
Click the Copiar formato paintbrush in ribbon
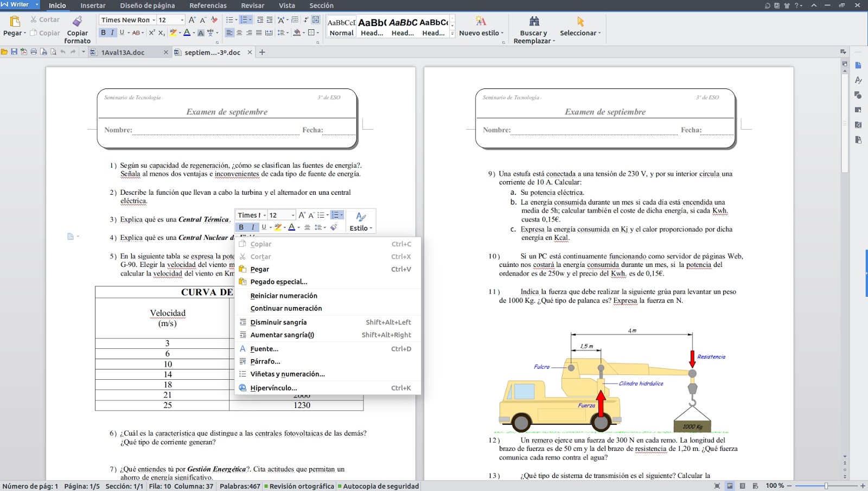78,21
